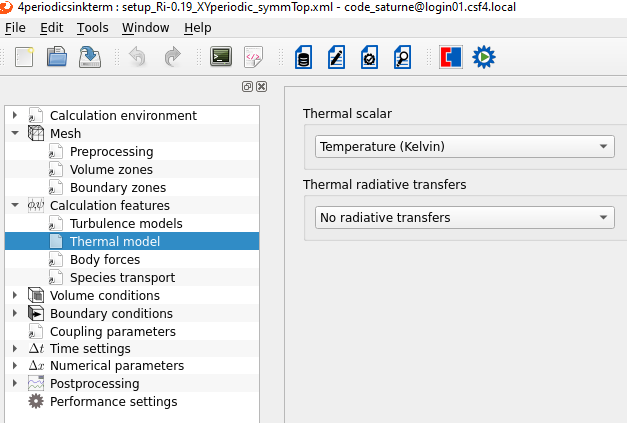Float the navigation tree dock panel
This screenshot has width=627, height=423.
click(x=248, y=87)
